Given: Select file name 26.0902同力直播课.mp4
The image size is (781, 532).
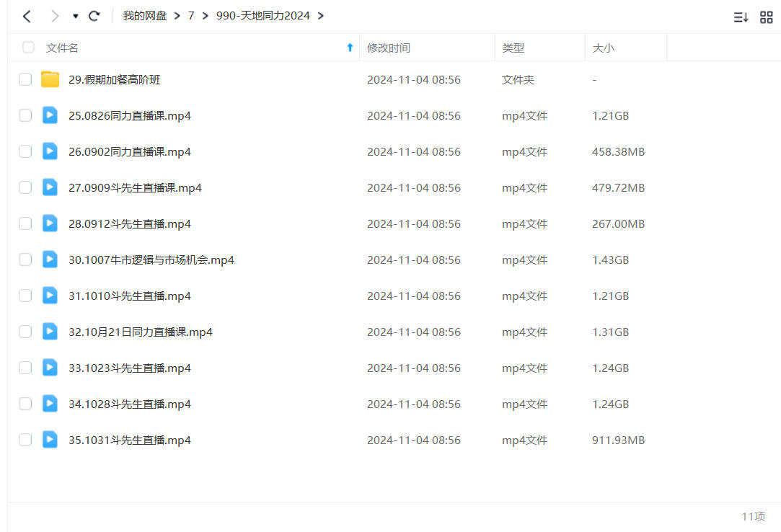Looking at the screenshot, I should [130, 152].
